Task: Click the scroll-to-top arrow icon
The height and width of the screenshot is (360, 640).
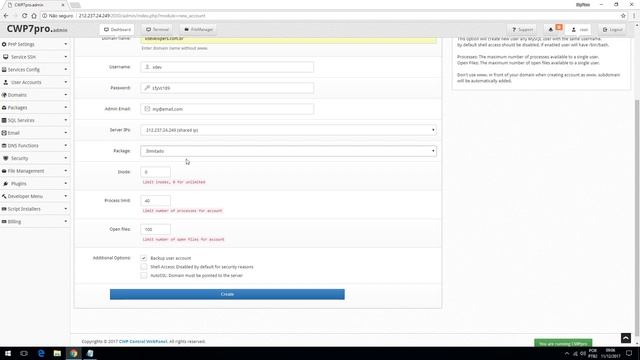Action: coord(626,338)
